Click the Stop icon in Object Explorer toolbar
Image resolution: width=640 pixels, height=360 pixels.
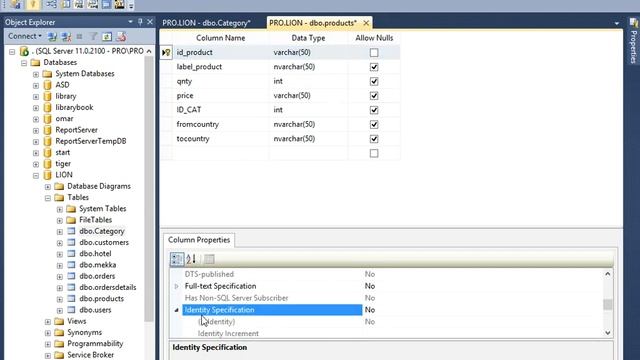click(x=80, y=37)
